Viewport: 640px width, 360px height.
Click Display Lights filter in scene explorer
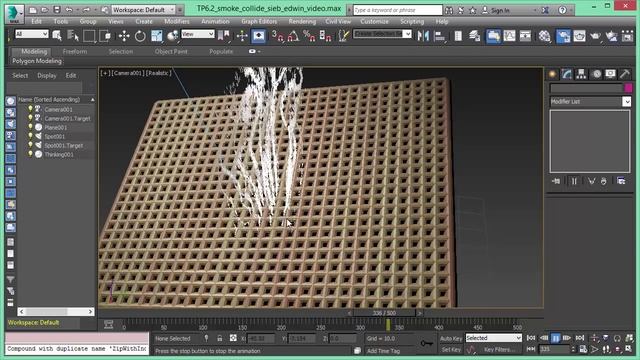(11, 124)
